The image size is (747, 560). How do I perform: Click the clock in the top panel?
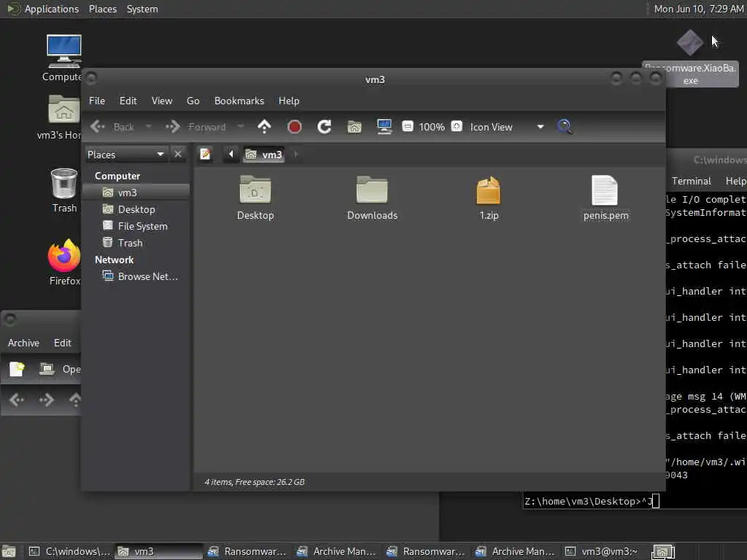(698, 9)
